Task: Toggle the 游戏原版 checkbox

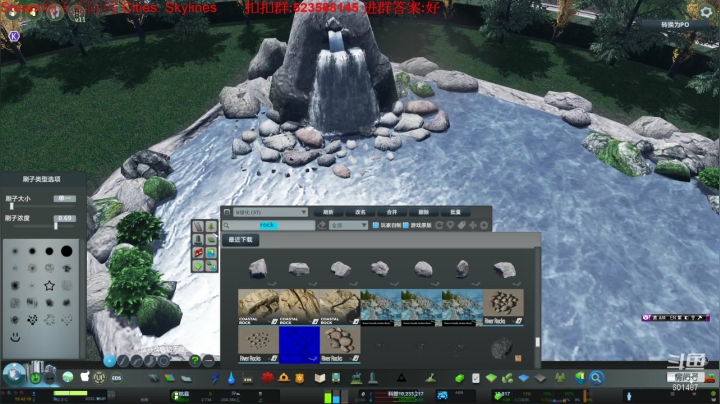Action: 406,225
